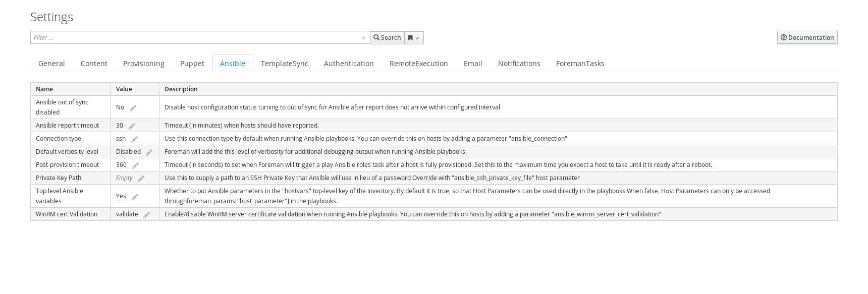Go to the TemplateSync tab
Screen dimensions: 868x294
[285, 64]
